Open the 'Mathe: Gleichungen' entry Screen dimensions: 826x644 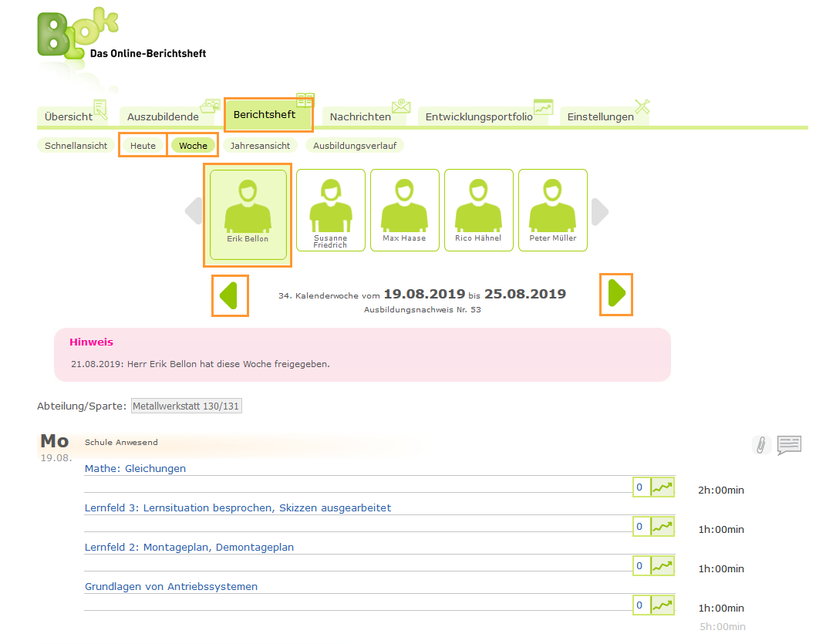(x=135, y=468)
